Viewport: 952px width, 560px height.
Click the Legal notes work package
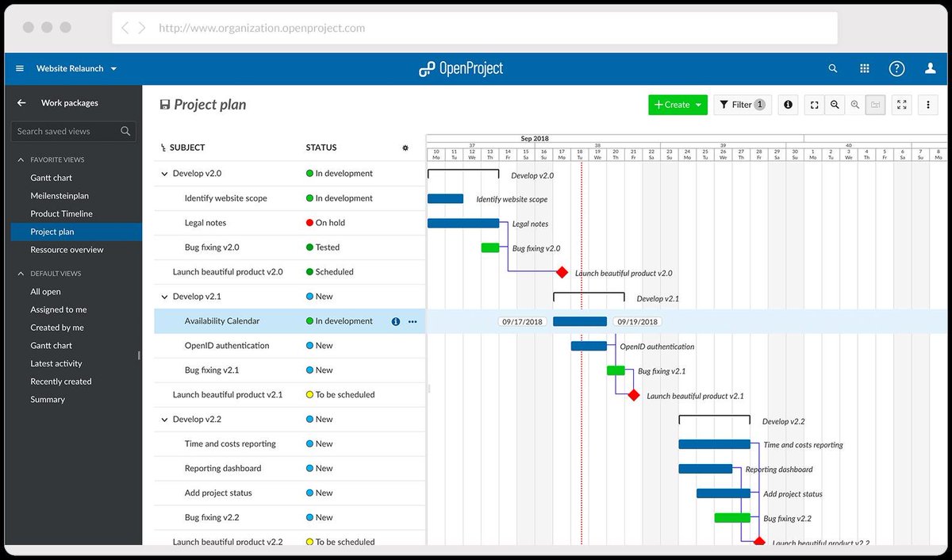[x=205, y=223]
